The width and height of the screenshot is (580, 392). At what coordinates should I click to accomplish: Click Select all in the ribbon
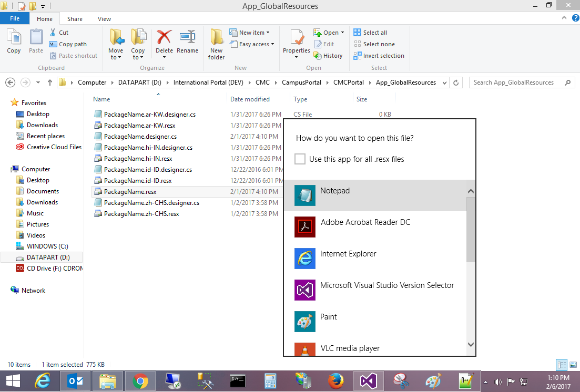pyautogui.click(x=374, y=33)
